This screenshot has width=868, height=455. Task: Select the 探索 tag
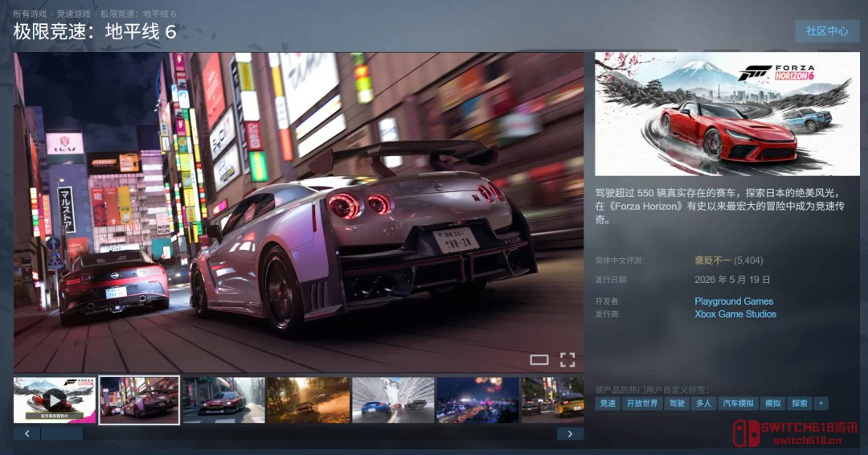[x=799, y=404]
